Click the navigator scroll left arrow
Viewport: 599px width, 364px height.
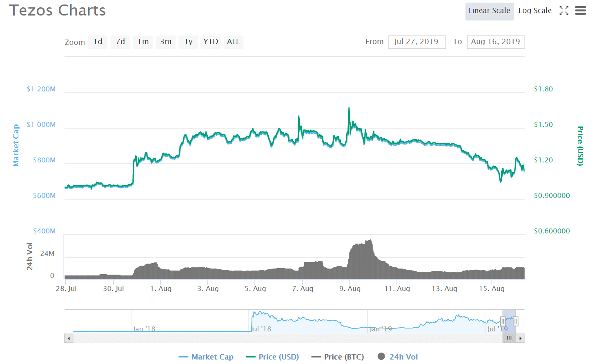coord(69,338)
